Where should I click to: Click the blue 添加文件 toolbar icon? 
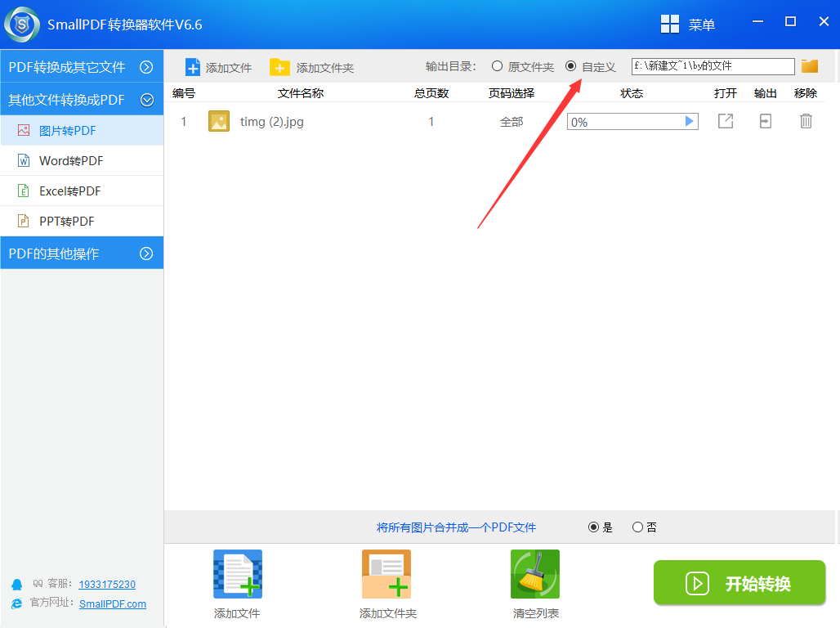(192, 68)
